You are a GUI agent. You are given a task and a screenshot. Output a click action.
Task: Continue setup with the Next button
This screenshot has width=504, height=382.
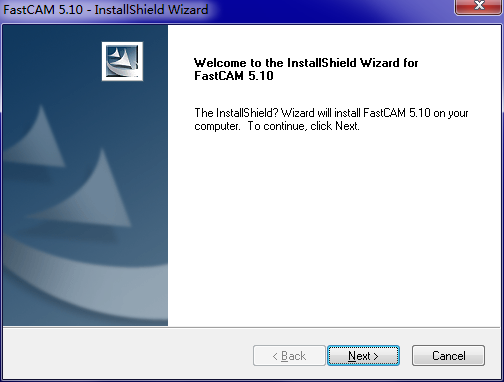click(363, 356)
